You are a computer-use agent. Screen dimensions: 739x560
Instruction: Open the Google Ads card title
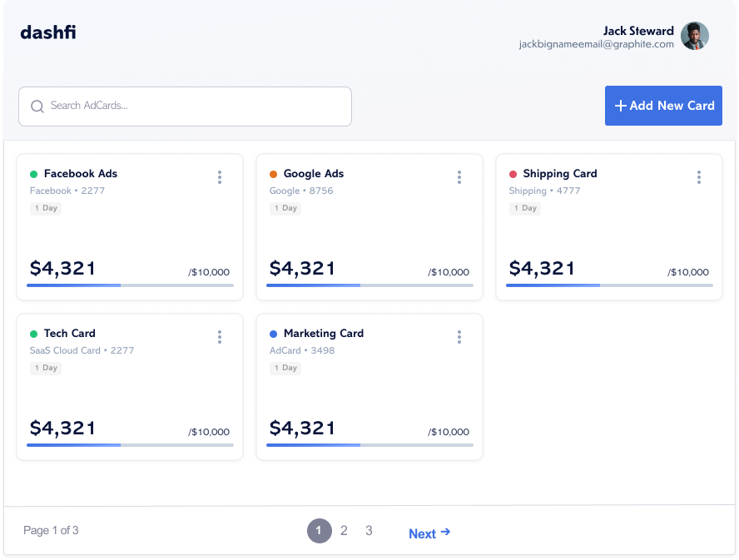coord(314,174)
